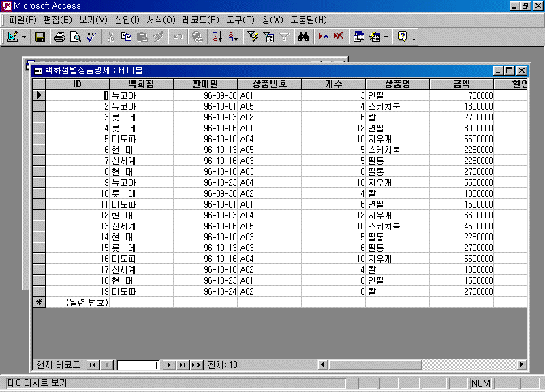Click 스케치북 cell in record 13

[x=398, y=226]
